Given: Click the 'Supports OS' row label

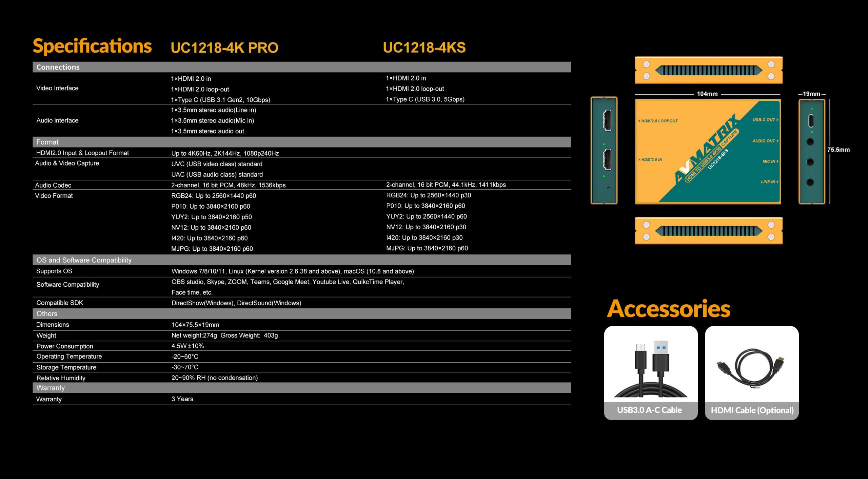Looking at the screenshot, I should point(54,271).
